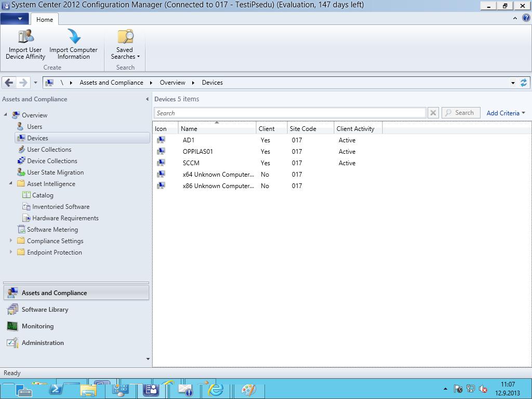This screenshot has height=399, width=532.
Task: Collapse the ribbon with the chevron
Action: 515,18
